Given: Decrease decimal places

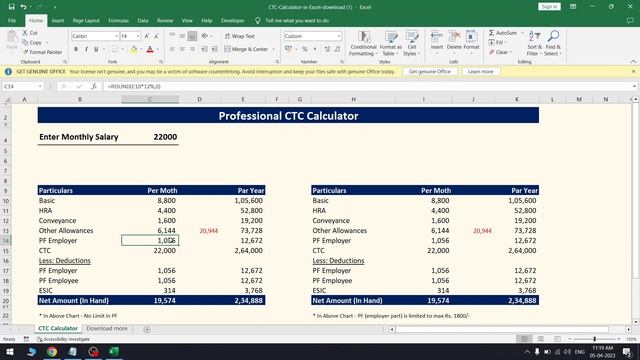Looking at the screenshot, I should point(337,49).
